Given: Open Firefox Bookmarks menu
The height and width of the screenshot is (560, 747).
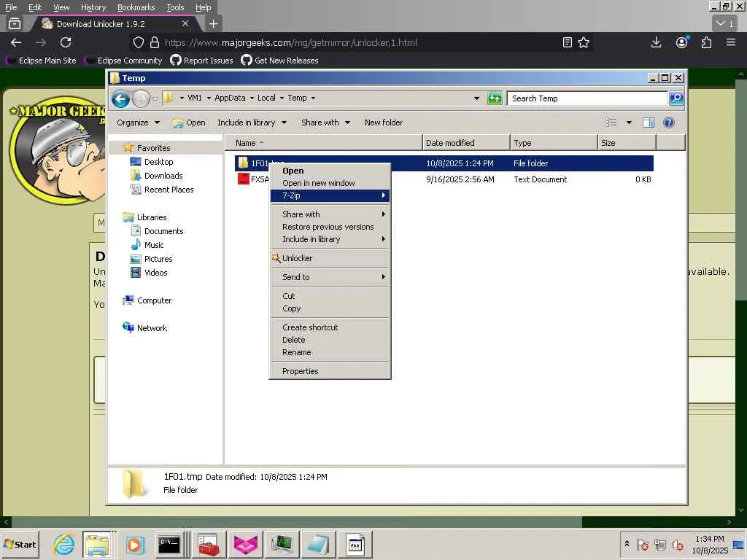Looking at the screenshot, I should (x=136, y=7).
